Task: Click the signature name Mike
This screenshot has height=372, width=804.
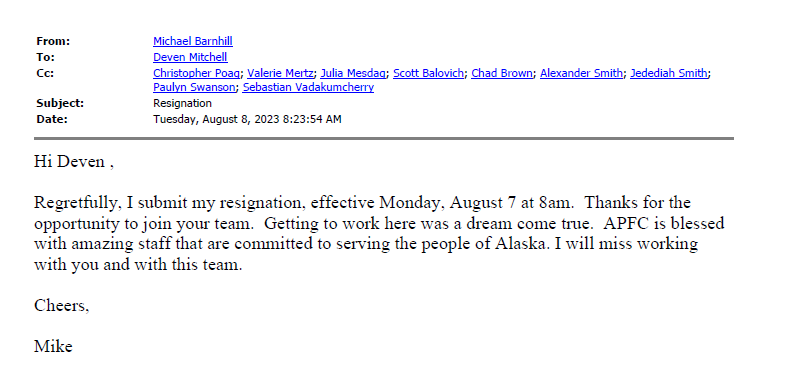Action: tap(53, 347)
